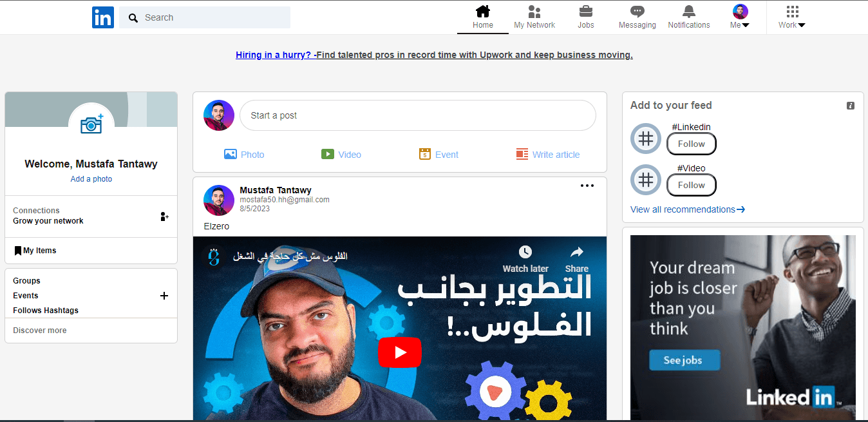This screenshot has width=868, height=422.
Task: Click the post date 8/5/2023
Action: (255, 209)
